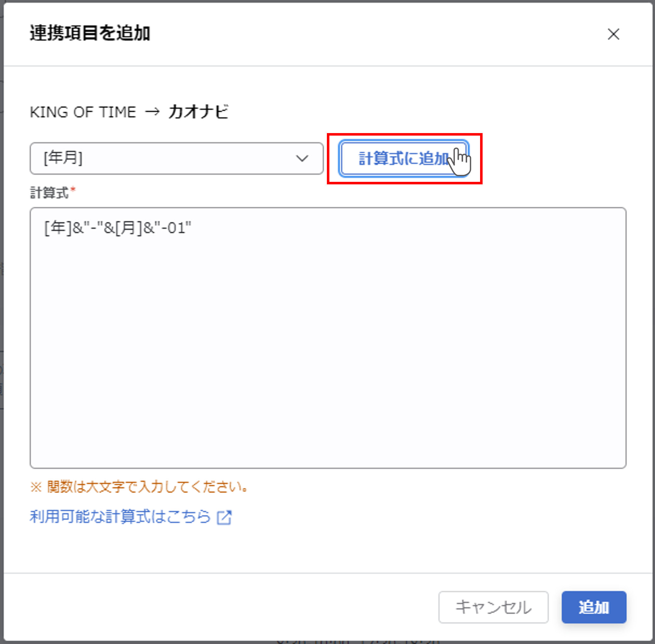Click the 連携項目を追加 dialog title

tap(90, 33)
